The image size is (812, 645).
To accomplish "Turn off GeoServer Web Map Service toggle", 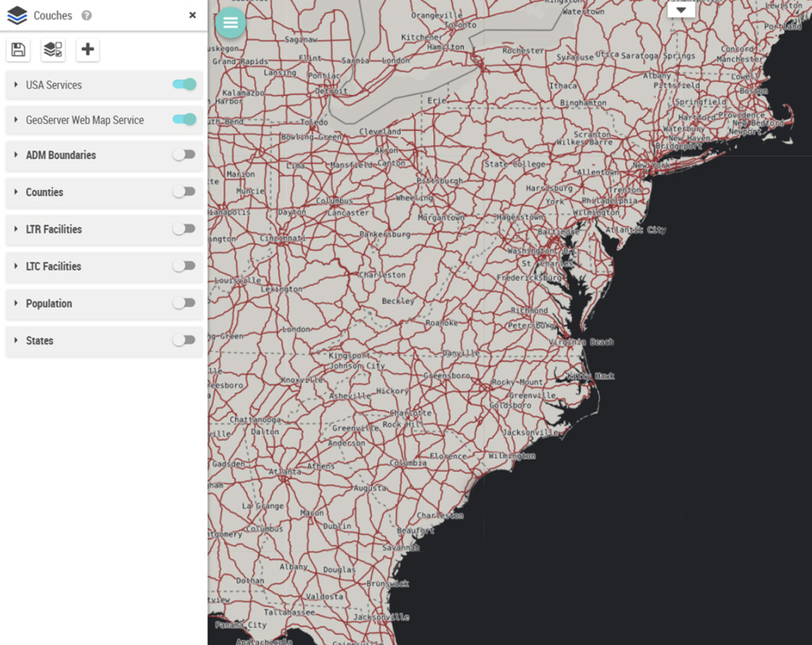I will 184,120.
